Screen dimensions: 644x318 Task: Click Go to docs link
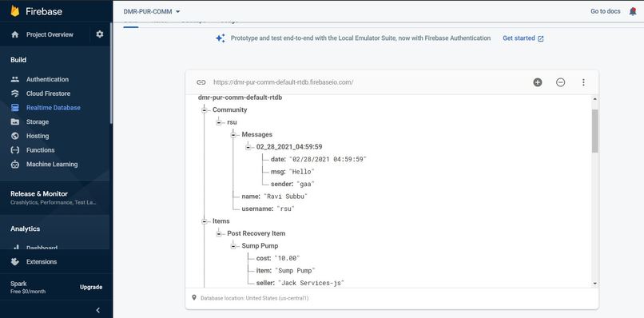(x=606, y=11)
